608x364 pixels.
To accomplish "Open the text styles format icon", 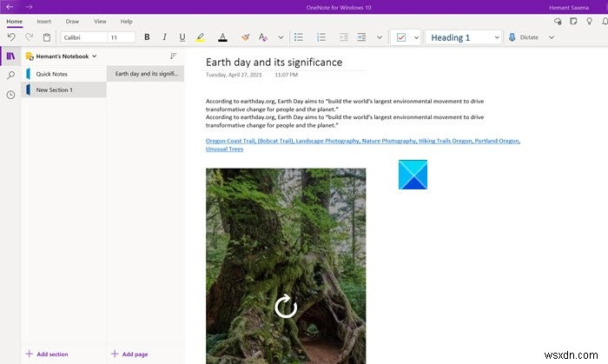I will pyautogui.click(x=263, y=37).
